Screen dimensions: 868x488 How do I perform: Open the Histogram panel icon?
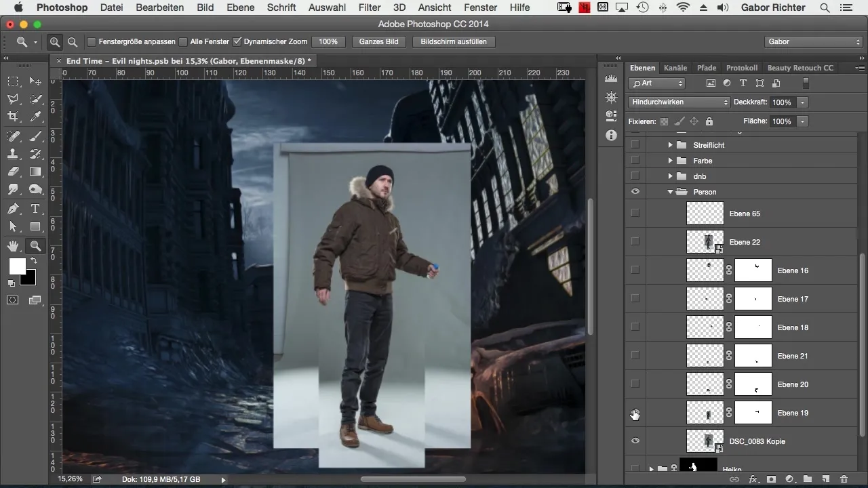tap(611, 79)
